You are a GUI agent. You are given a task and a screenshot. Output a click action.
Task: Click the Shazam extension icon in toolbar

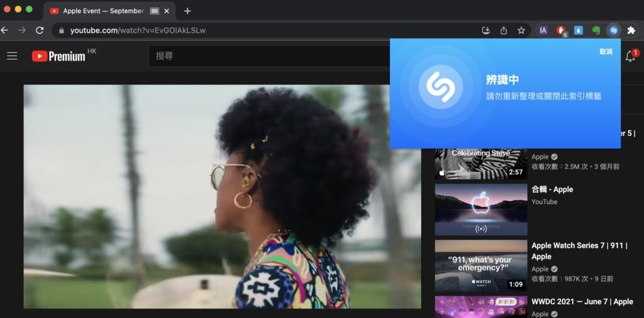pyautogui.click(x=614, y=30)
